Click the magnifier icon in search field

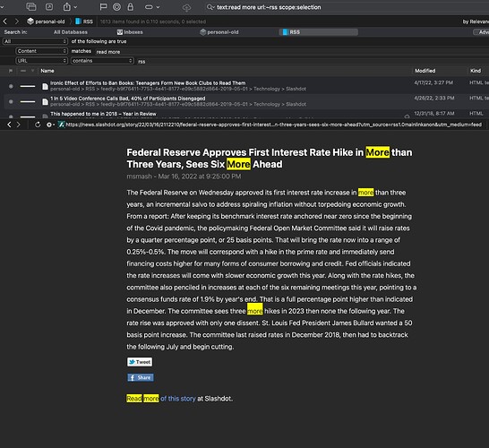(x=210, y=7)
